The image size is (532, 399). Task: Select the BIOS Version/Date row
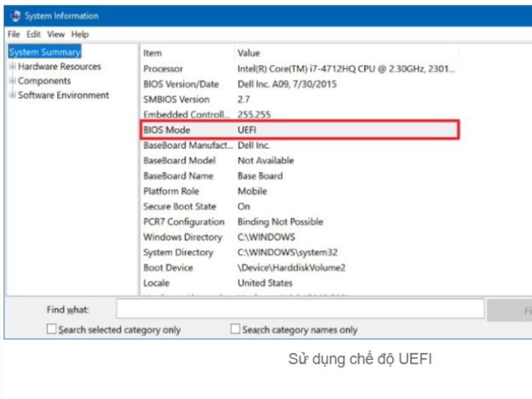[x=300, y=84]
